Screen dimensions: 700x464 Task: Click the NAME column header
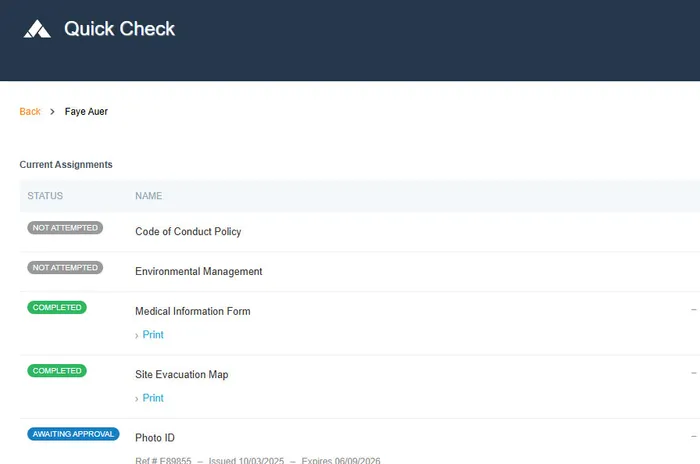tap(148, 196)
